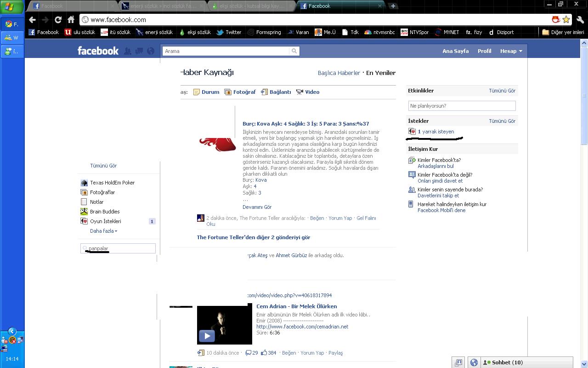Open Profil in the Facebook header
This screenshot has width=588, height=368.
(484, 51)
